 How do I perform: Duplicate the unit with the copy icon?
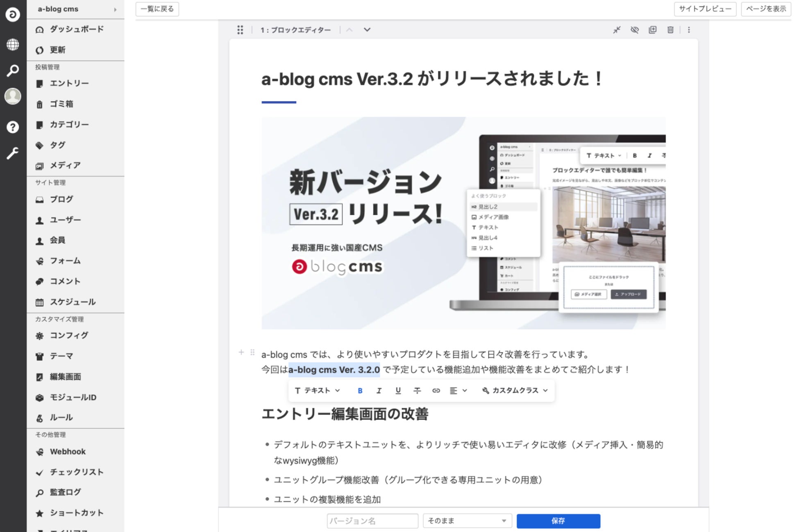pyautogui.click(x=653, y=30)
